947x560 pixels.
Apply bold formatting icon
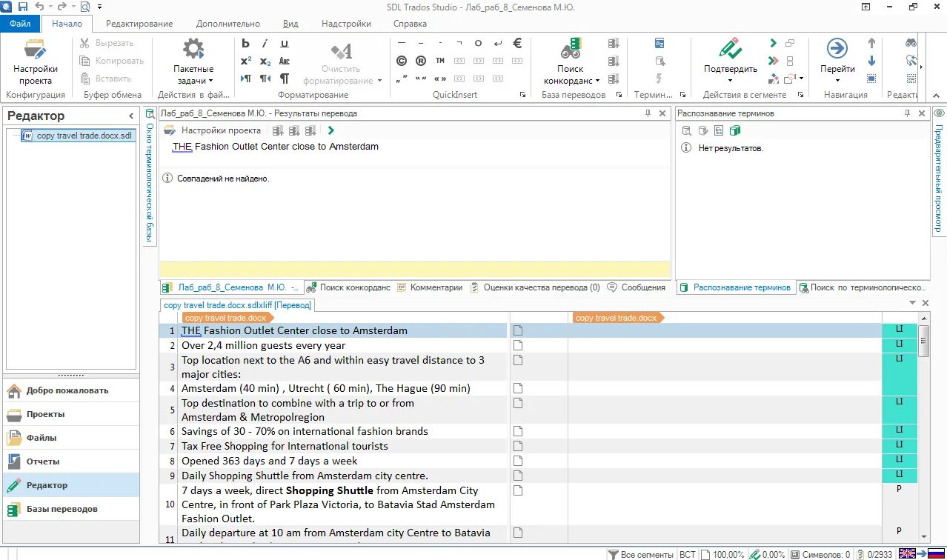[245, 43]
